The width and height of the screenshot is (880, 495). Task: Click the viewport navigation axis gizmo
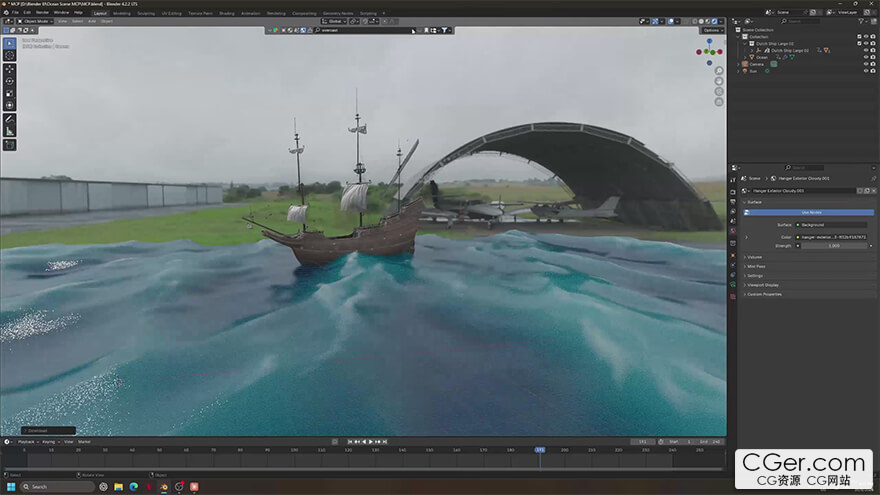(x=709, y=52)
